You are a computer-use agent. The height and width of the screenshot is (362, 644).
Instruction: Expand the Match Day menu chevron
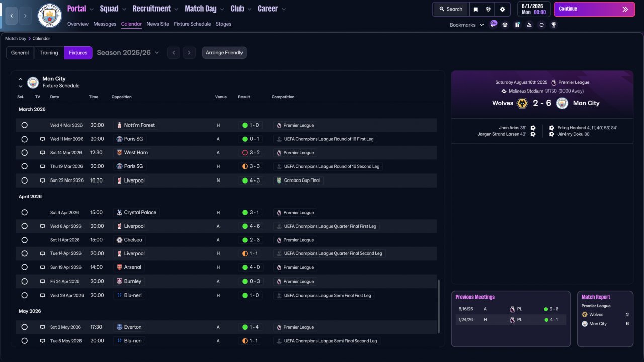click(222, 9)
